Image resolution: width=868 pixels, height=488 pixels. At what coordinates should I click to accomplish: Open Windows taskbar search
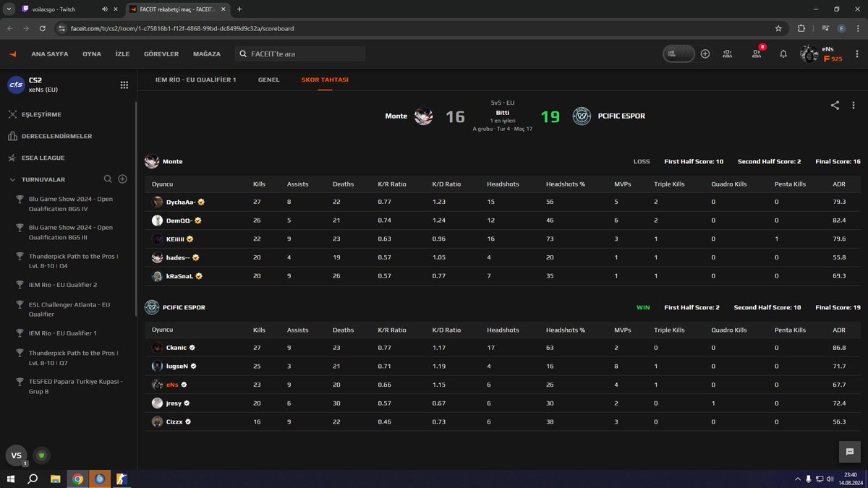click(x=33, y=479)
